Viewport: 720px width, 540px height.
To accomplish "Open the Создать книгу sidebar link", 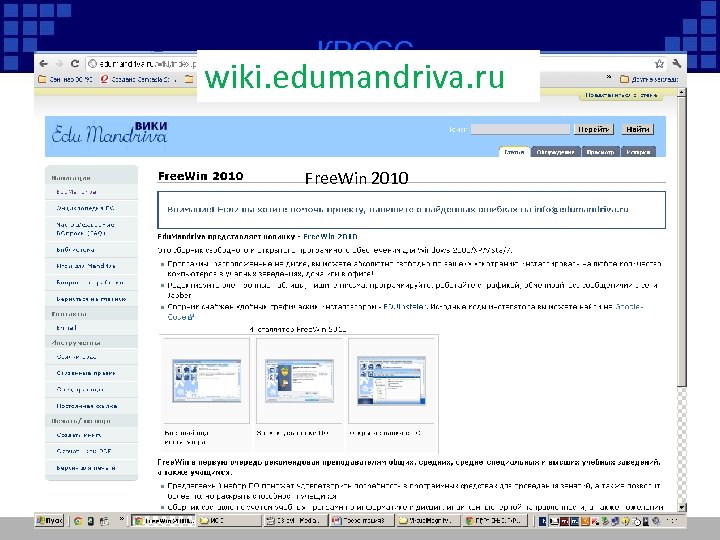I will pyautogui.click(x=79, y=435).
